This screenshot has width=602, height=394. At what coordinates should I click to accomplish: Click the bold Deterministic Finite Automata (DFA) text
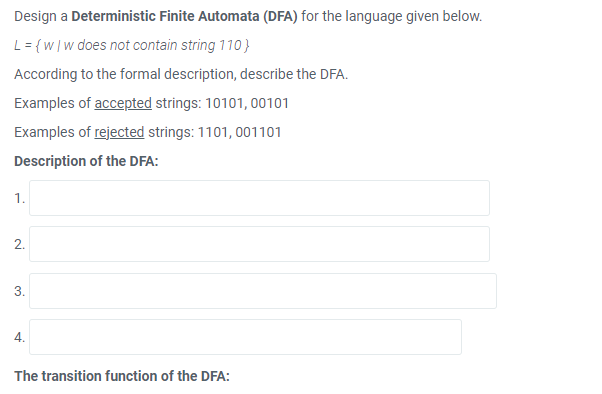(184, 16)
